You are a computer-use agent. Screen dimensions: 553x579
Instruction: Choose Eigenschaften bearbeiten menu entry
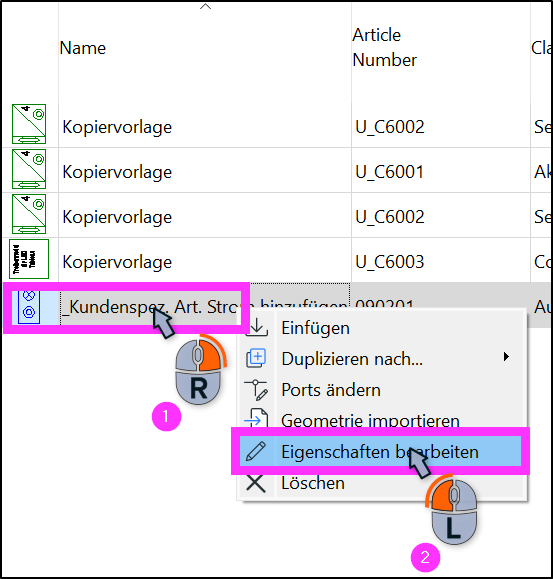(380, 451)
